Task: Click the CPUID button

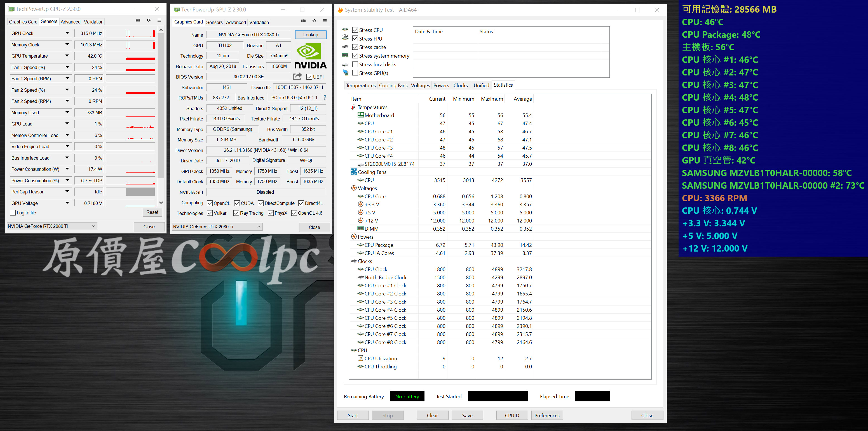Action: (x=512, y=415)
